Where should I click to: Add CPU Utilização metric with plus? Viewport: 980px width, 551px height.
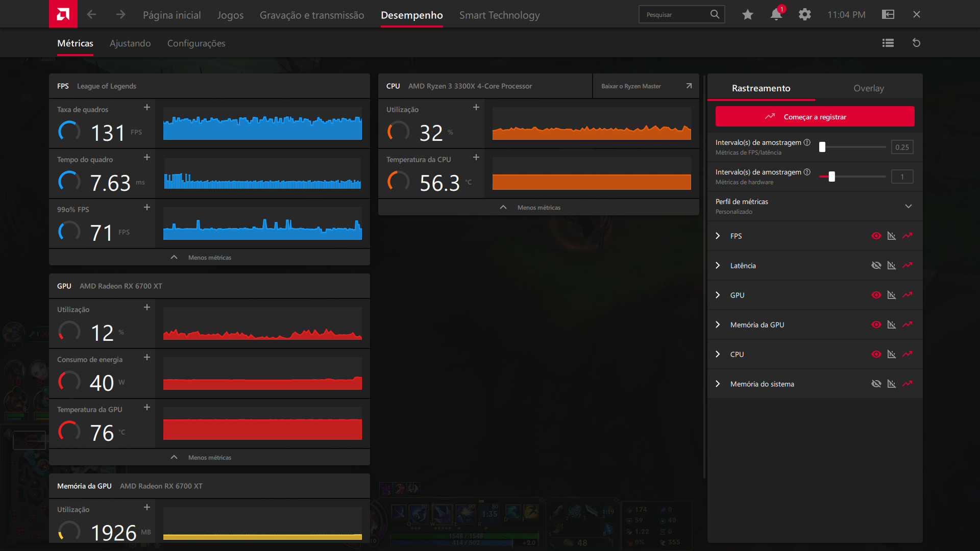(x=476, y=107)
